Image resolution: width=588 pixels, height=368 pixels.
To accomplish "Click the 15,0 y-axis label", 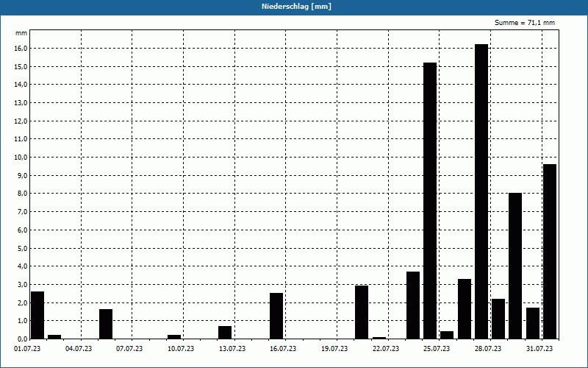I will [21, 66].
